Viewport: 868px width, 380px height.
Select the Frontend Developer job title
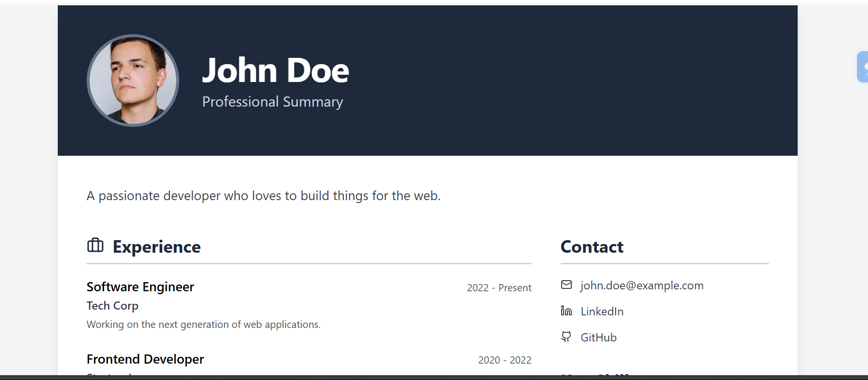click(145, 359)
